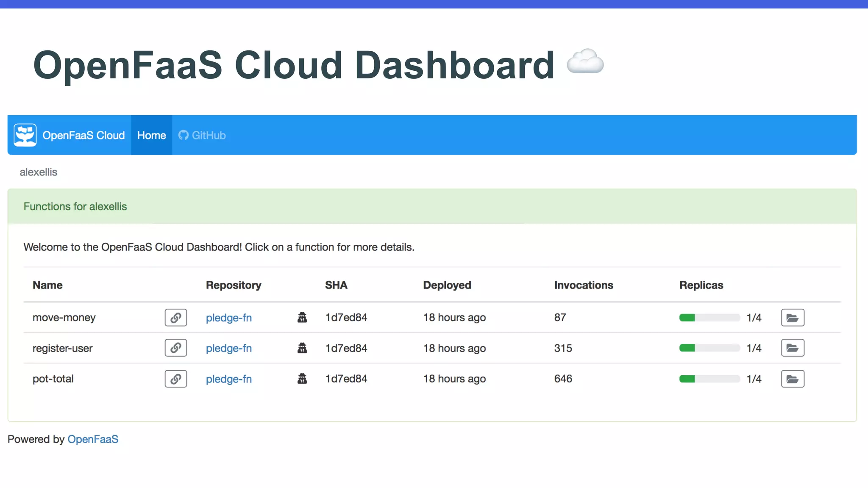868x488 pixels.
Task: Copy endpoint link icon for move-money
Action: pos(176,318)
